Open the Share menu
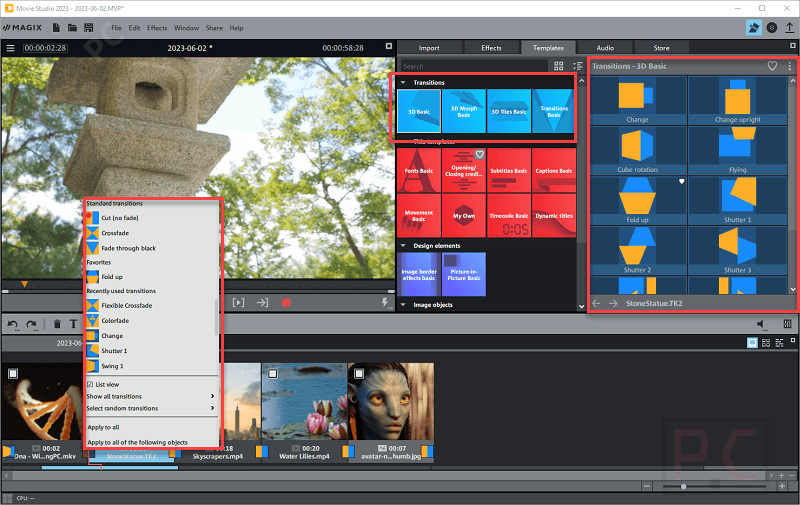Viewport: 800px width, 505px height. [214, 28]
